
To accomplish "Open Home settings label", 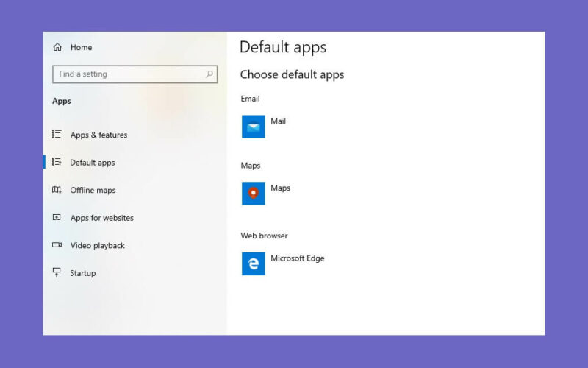I will click(81, 47).
